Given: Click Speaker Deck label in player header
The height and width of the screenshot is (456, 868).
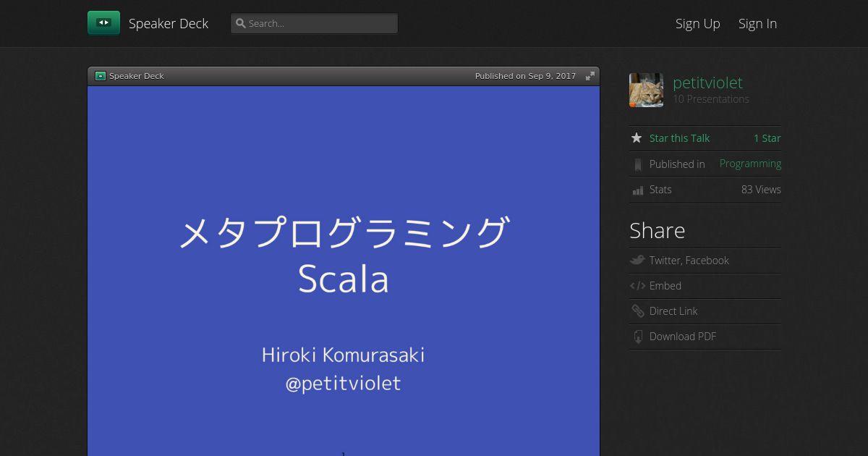Looking at the screenshot, I should [x=137, y=76].
